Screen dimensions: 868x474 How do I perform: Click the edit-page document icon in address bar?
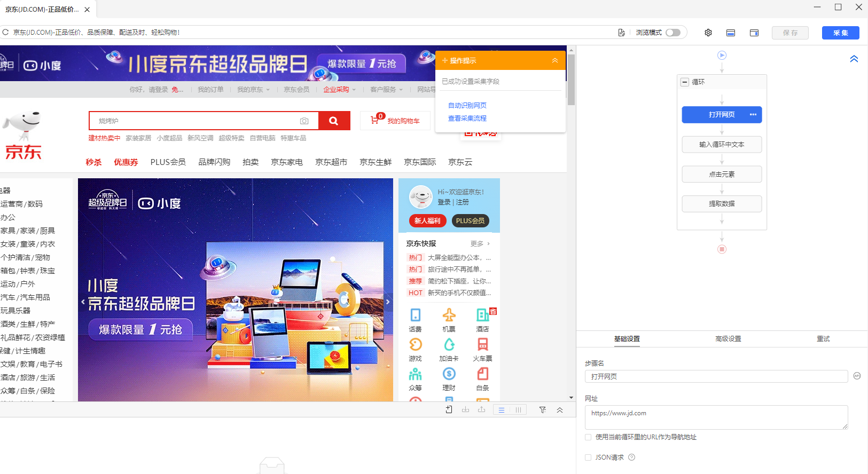[x=621, y=33]
